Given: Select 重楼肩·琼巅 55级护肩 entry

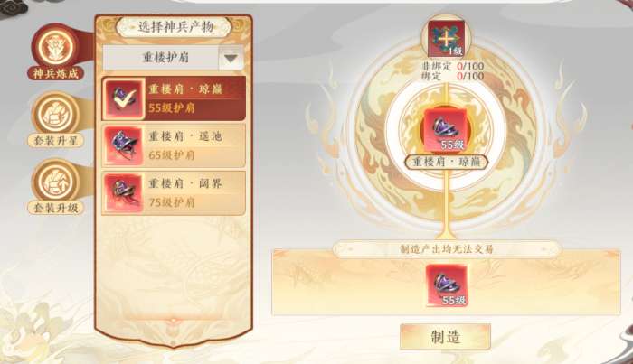Looking at the screenshot, I should (174, 98).
